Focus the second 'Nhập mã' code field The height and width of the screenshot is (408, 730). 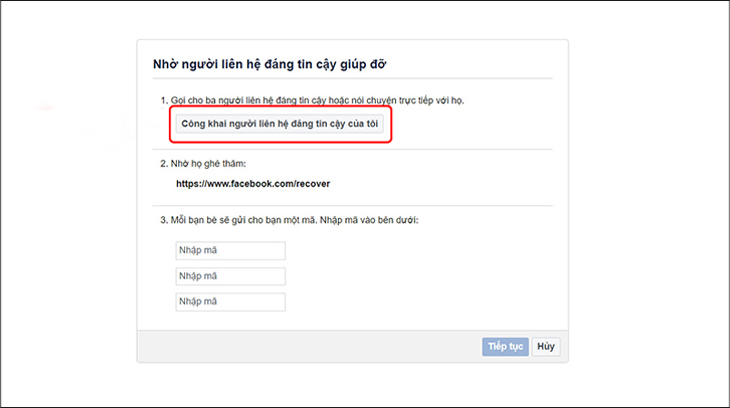click(230, 276)
